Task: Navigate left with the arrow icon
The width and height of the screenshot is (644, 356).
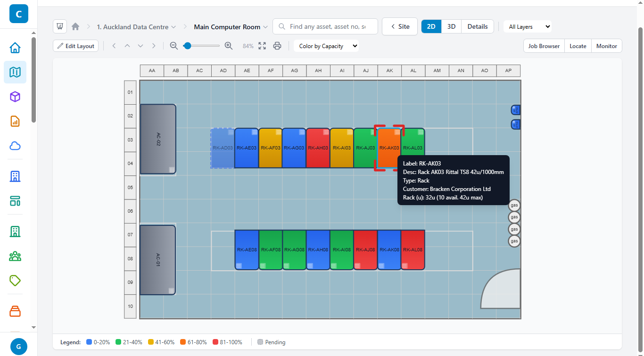Action: 114,46
